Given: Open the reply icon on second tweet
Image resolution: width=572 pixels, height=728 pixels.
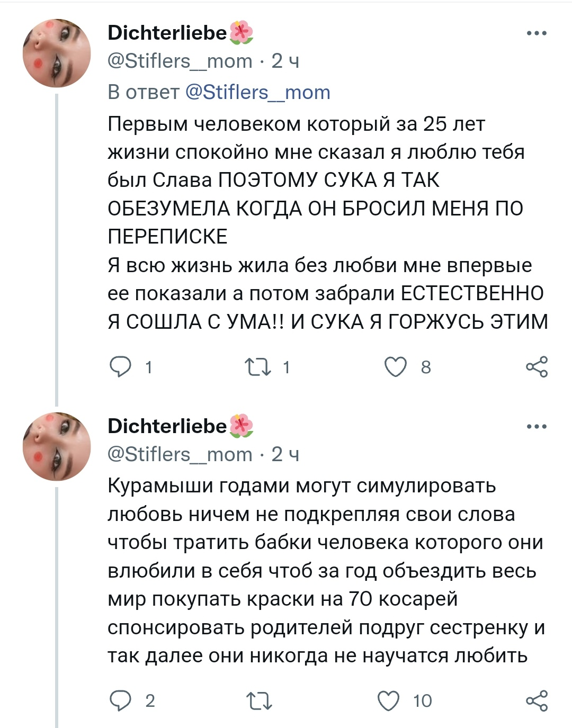Looking at the screenshot, I should pyautogui.click(x=121, y=700).
